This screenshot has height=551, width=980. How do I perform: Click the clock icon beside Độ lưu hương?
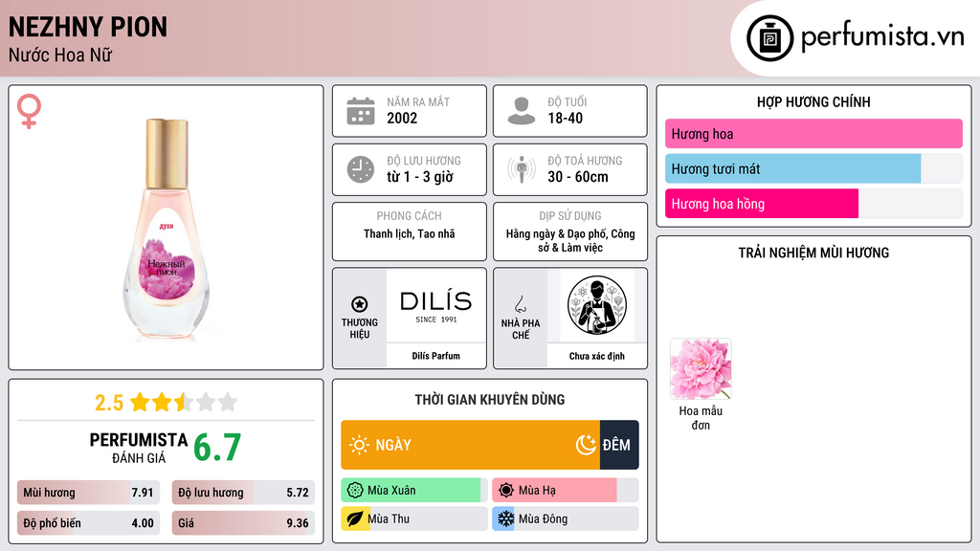click(x=361, y=169)
